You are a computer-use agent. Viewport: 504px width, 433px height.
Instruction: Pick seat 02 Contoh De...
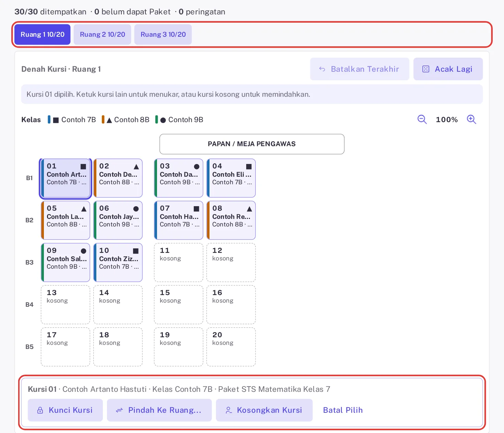tap(118, 178)
